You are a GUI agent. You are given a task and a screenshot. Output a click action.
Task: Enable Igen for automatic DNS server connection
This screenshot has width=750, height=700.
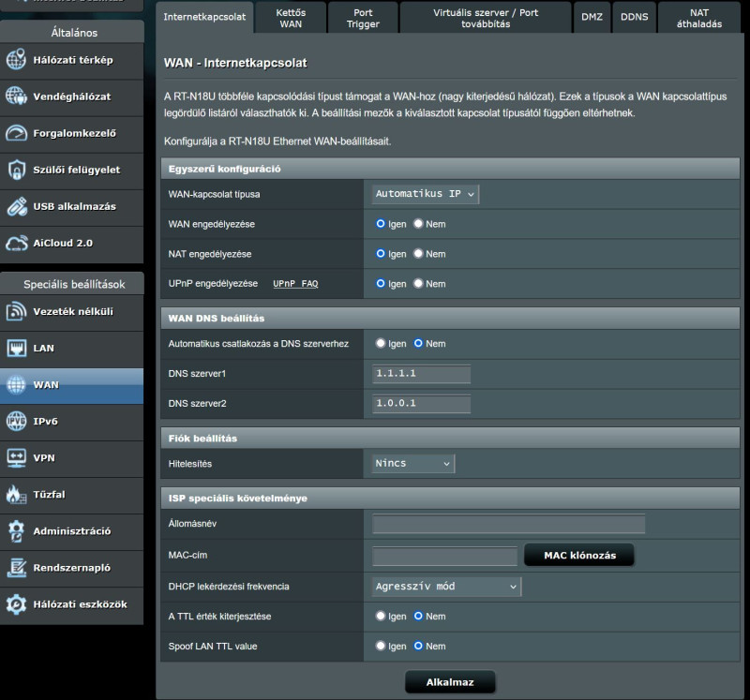[x=381, y=344]
